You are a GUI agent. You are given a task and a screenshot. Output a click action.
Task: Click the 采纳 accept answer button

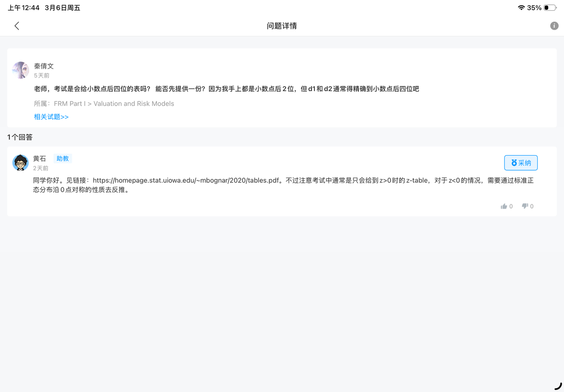(521, 163)
